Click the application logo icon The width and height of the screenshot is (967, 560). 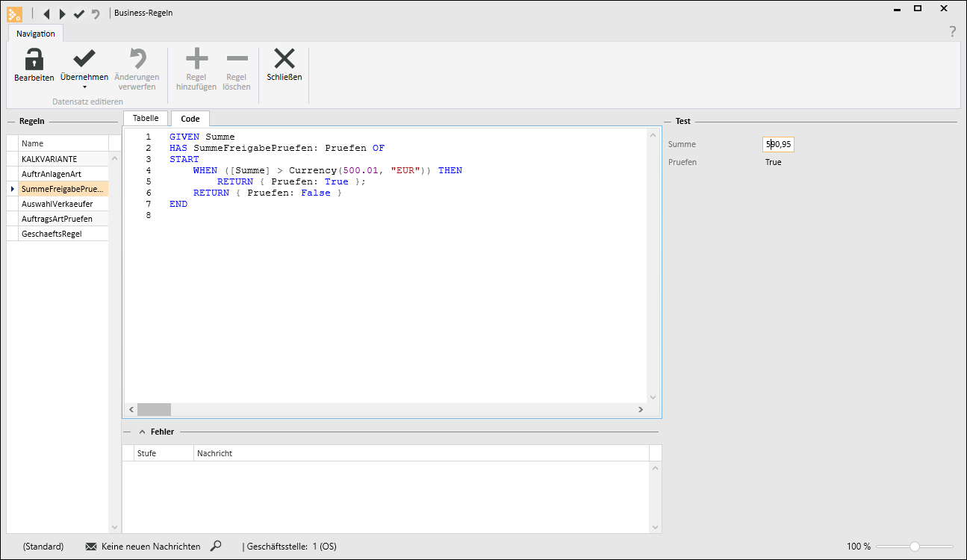[x=14, y=13]
